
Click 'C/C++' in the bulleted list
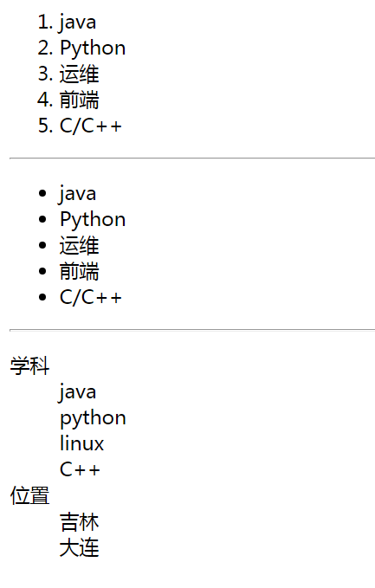pyautogui.click(x=91, y=297)
